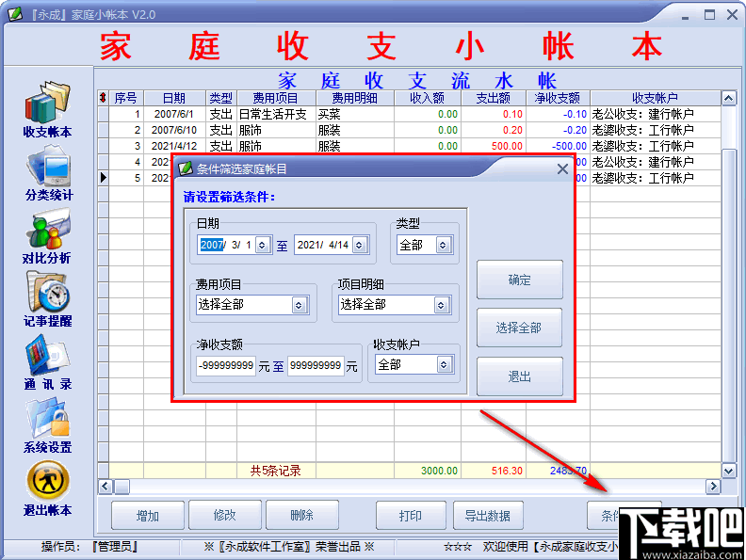Maximize the main window
Image resolution: width=746 pixels, height=560 pixels.
click(x=709, y=15)
